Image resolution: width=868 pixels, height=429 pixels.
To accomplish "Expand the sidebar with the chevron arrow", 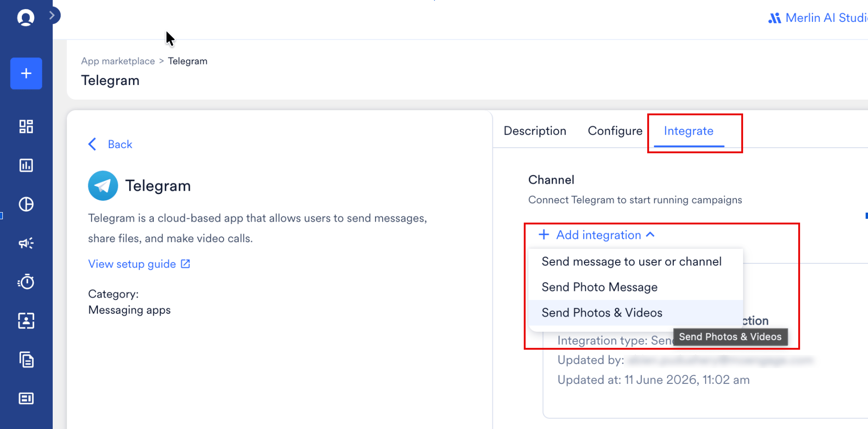I will 52,15.
